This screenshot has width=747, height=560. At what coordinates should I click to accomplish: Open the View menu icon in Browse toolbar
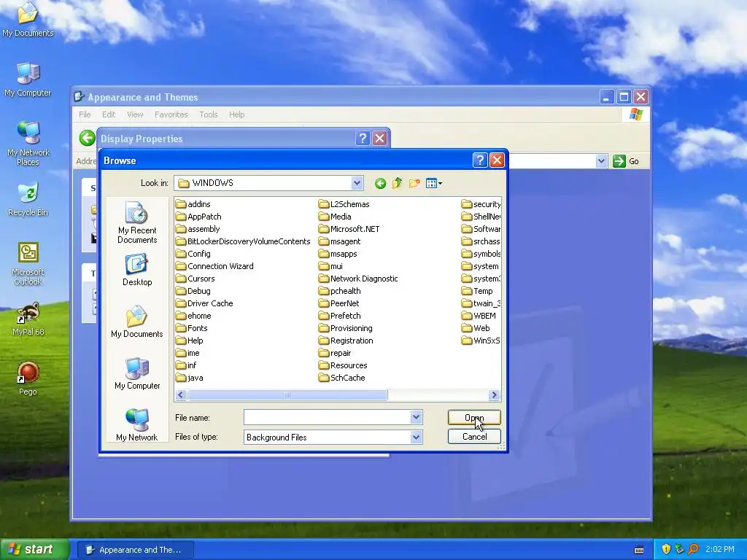tap(433, 183)
